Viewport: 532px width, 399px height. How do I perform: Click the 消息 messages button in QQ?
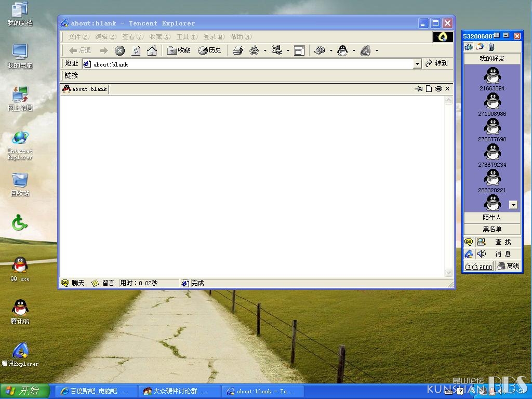(x=498, y=254)
